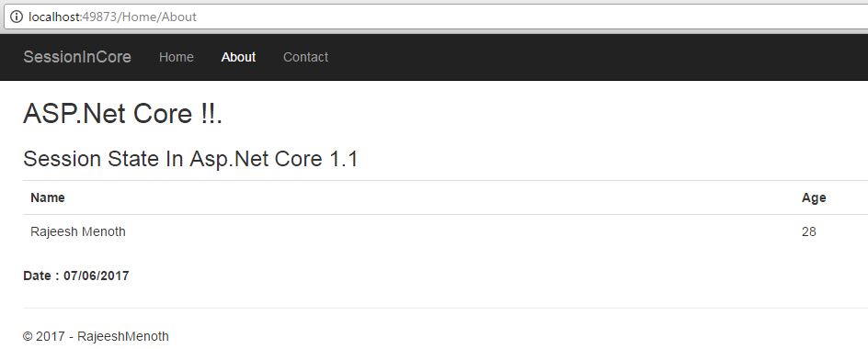Click the Date : 07/06/2017 label
The image size is (868, 349).
pyautogui.click(x=75, y=276)
